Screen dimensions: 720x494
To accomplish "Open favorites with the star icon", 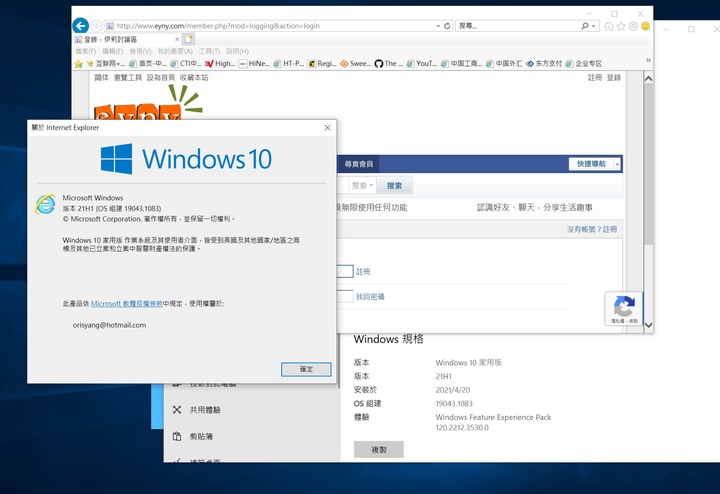I will tap(621, 26).
